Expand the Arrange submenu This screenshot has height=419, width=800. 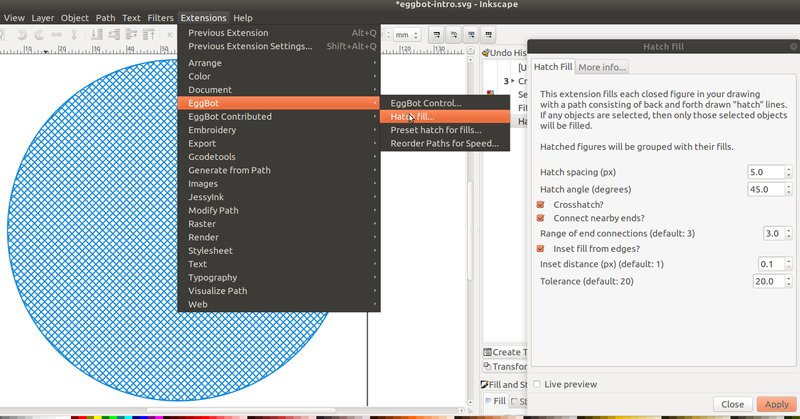tap(279, 63)
